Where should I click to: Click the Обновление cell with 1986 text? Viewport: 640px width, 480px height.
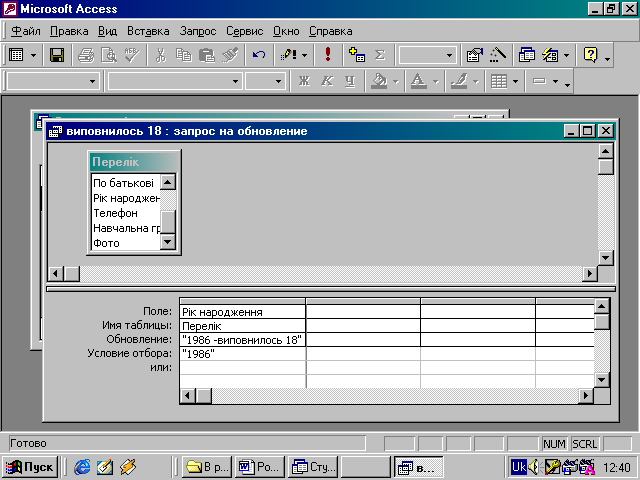pos(242,340)
